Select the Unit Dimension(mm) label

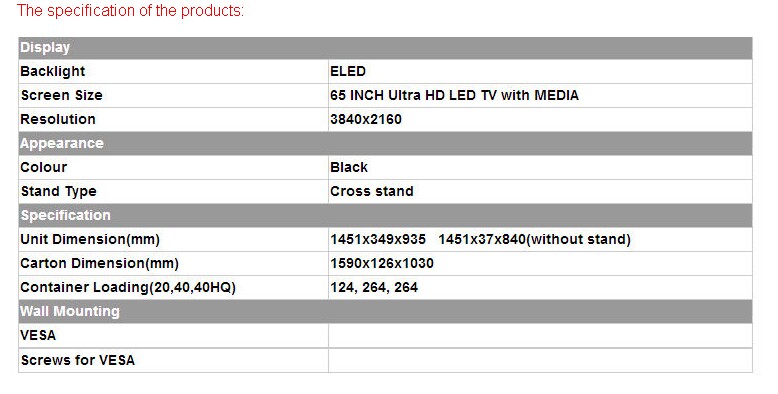click(x=90, y=240)
